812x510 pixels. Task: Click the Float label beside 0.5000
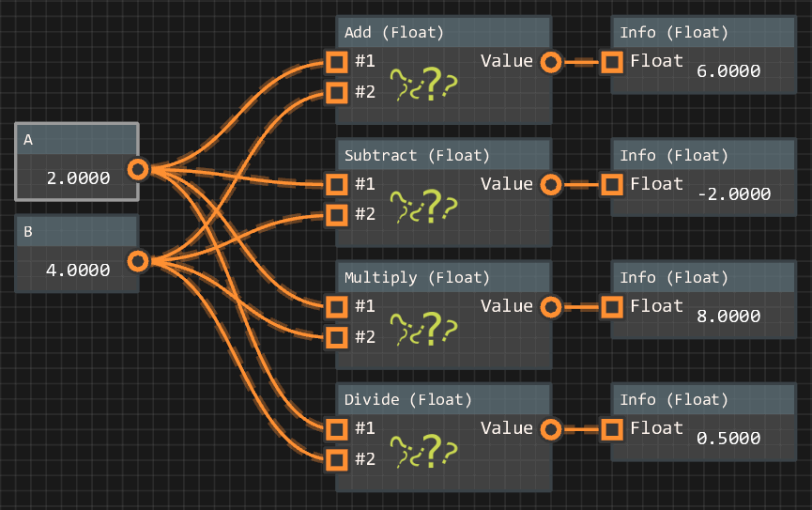(x=657, y=428)
